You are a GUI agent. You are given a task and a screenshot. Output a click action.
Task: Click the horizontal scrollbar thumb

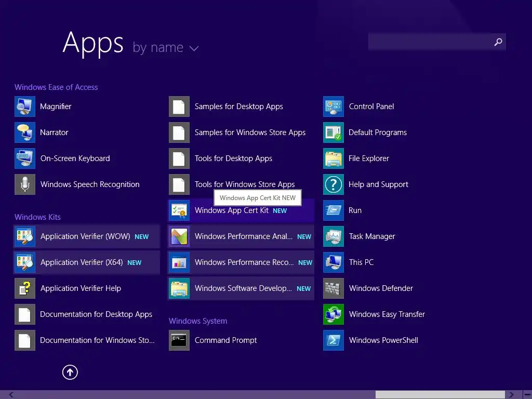441,395
